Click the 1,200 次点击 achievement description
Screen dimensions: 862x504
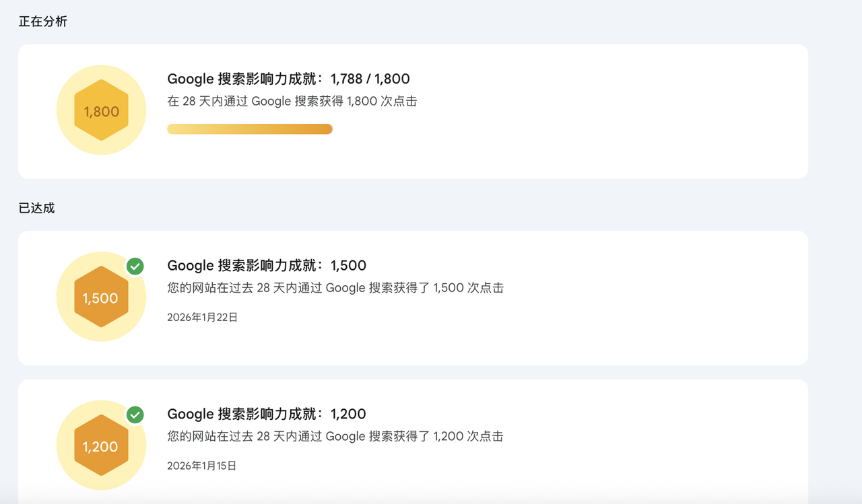tap(335, 437)
